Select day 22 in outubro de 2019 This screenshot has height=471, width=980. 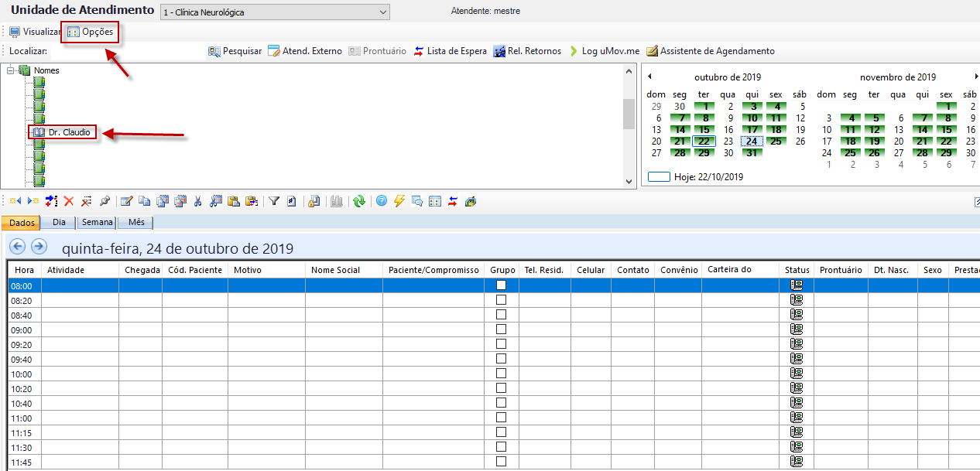pos(703,142)
